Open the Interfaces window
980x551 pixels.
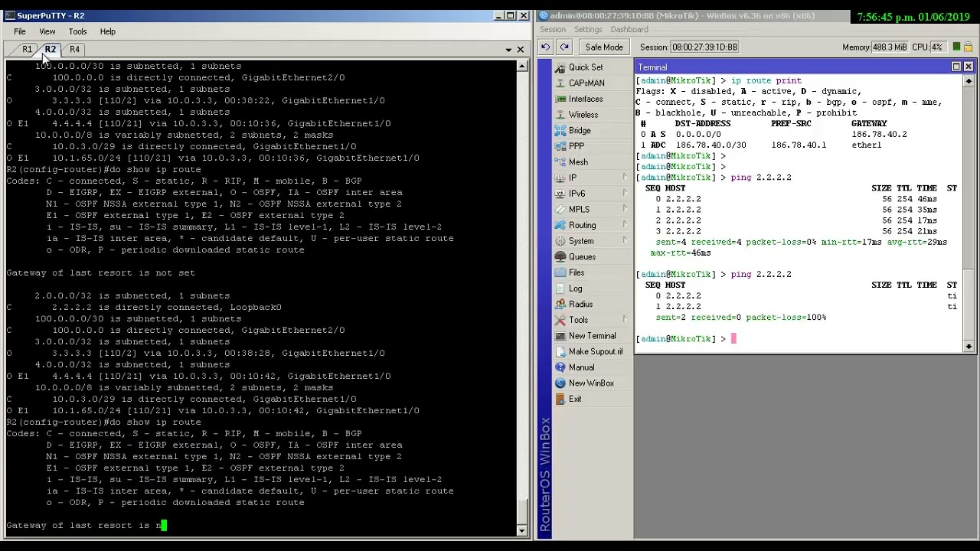[x=586, y=99]
